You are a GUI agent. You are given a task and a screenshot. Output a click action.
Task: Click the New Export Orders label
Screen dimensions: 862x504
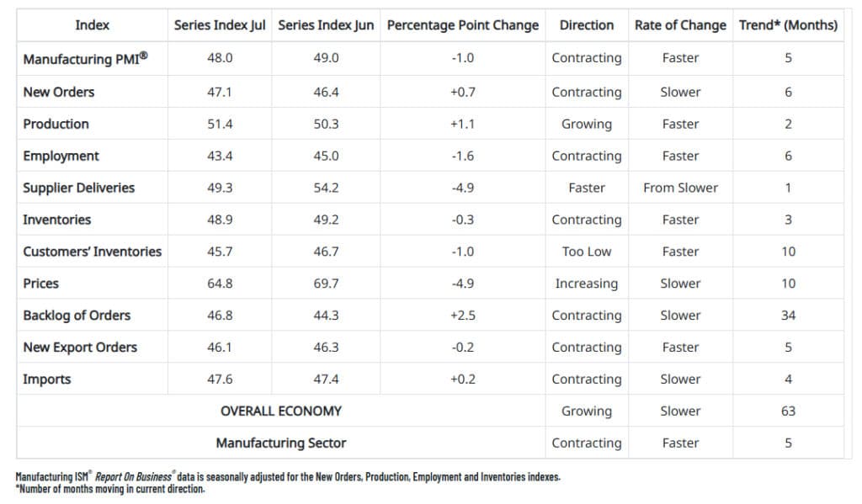80,347
